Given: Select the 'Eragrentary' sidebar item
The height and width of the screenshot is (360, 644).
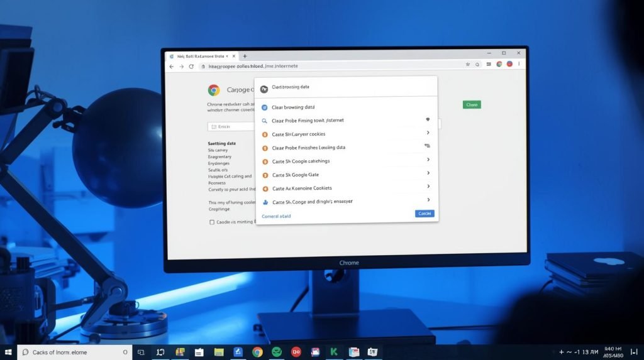Looking at the screenshot, I should tap(219, 157).
